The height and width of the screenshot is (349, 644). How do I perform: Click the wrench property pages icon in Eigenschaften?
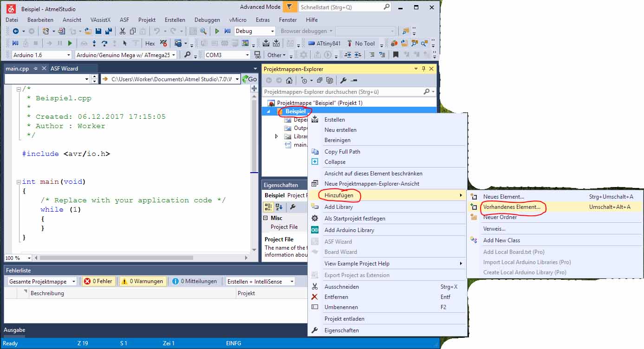[293, 207]
